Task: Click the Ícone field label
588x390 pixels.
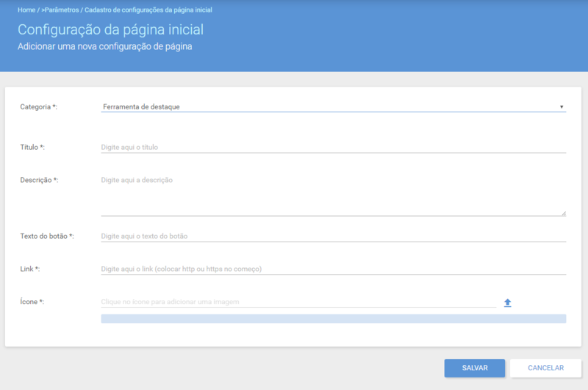Action: 32,302
